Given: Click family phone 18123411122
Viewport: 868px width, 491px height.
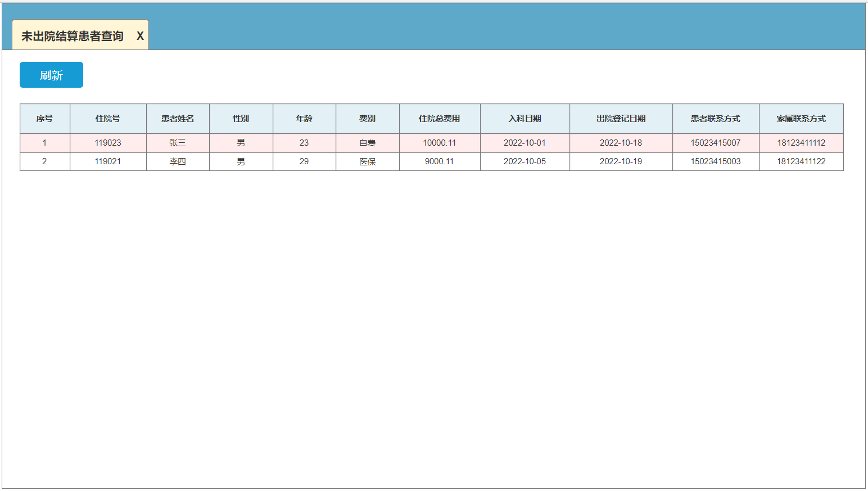Looking at the screenshot, I should coord(801,161).
